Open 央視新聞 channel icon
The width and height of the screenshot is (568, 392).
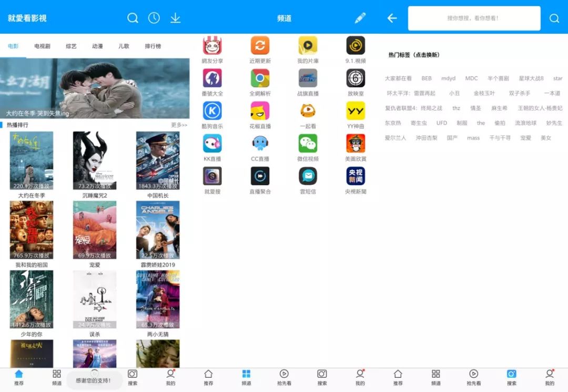tap(356, 176)
